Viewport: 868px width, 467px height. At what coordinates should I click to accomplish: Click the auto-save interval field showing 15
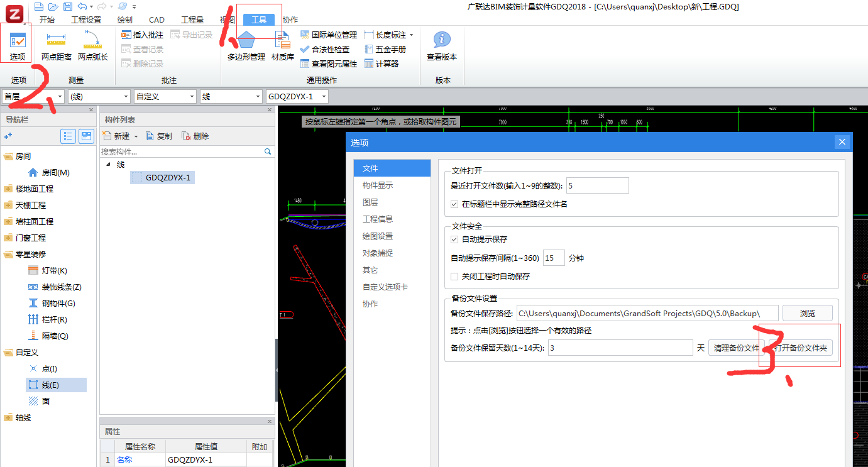[554, 258]
